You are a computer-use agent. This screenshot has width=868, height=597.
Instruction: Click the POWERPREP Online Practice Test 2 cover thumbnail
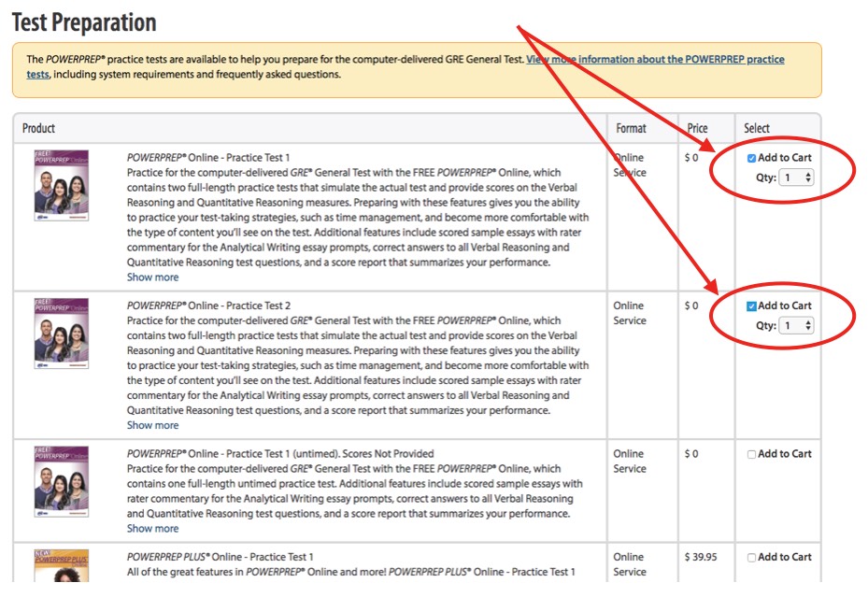61,333
